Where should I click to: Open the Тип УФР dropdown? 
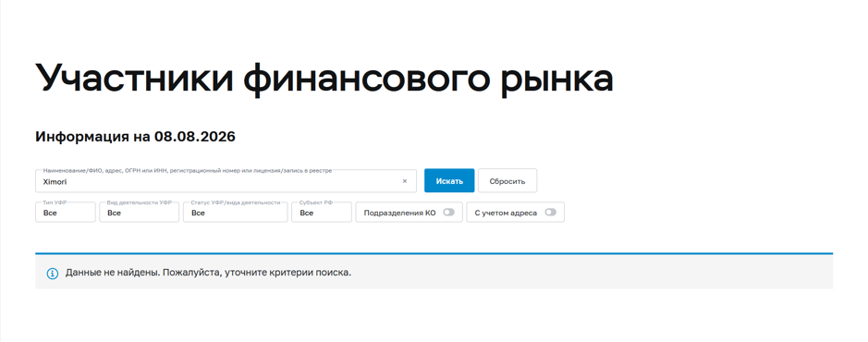66,213
